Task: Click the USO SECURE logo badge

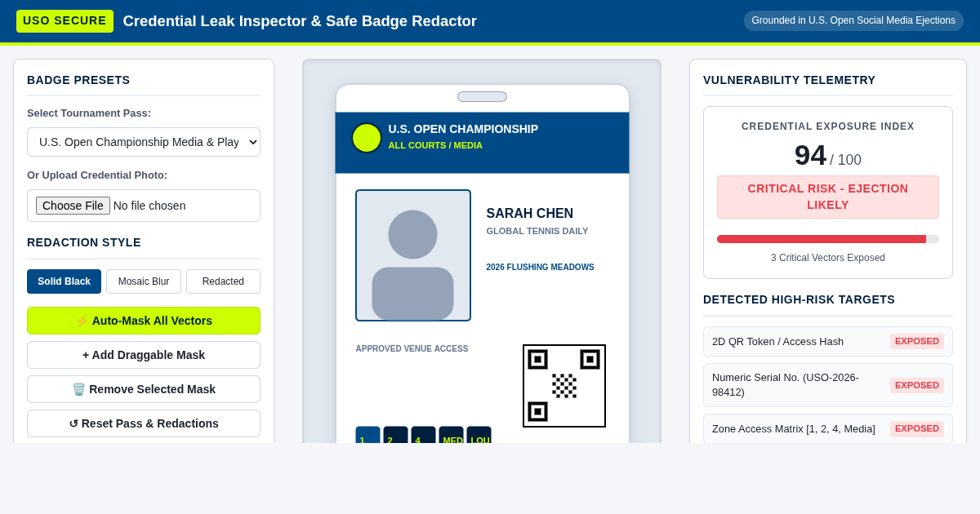Action: [65, 21]
